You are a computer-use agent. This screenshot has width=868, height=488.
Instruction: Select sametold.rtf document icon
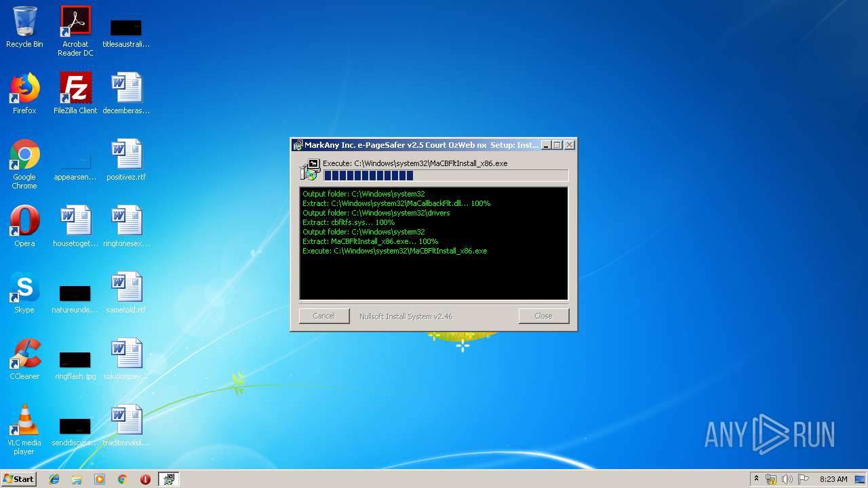[126, 293]
